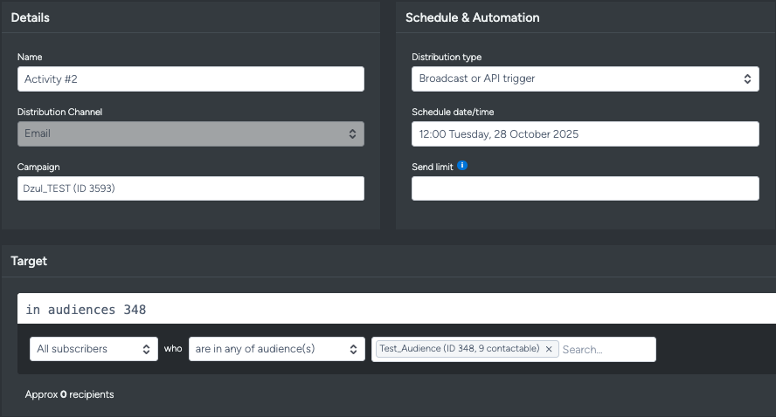Click the Name field containing Activity #2
776x418 pixels.
(x=190, y=79)
